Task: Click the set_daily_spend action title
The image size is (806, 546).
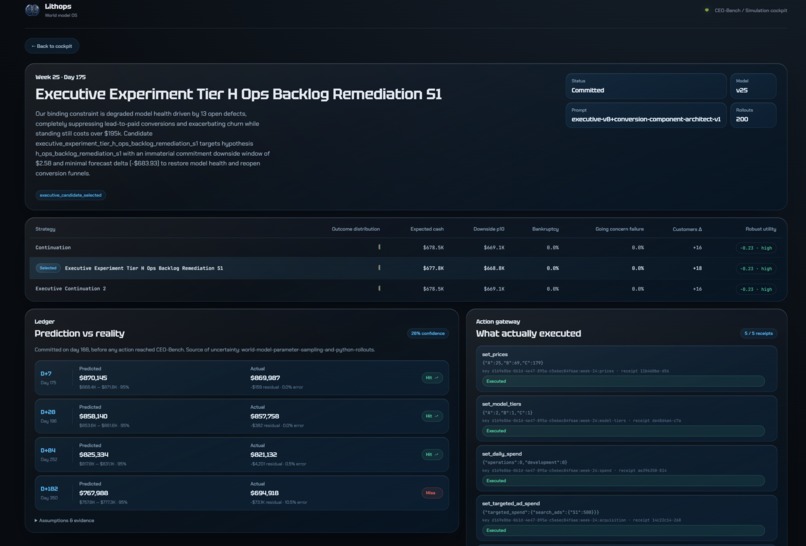Action: coord(502,454)
